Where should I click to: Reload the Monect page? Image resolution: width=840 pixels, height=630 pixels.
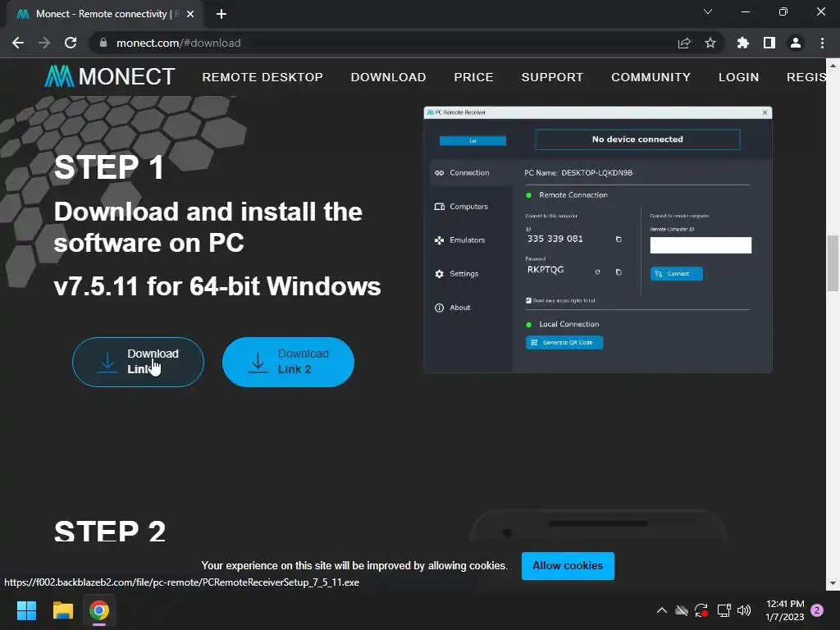[x=71, y=43]
